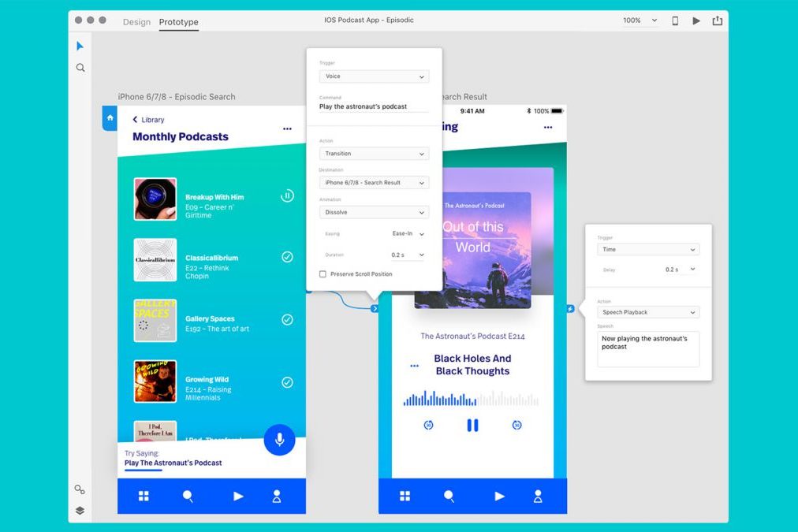The image size is (798, 532).
Task: Open the Assets panel icon
Action: coord(80,489)
